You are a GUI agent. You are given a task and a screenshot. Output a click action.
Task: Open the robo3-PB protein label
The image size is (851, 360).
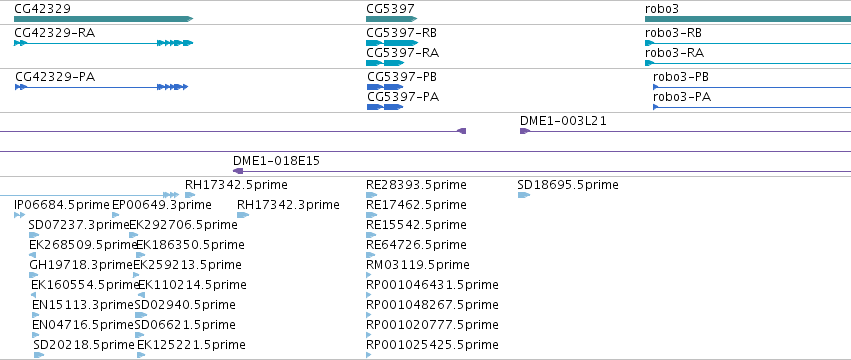pyautogui.click(x=681, y=77)
